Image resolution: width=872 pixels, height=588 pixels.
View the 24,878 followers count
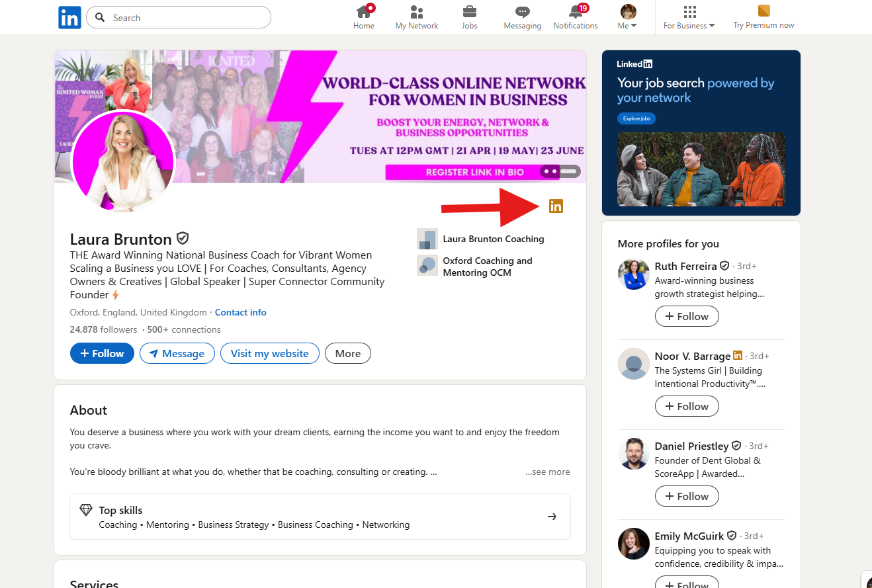(104, 329)
